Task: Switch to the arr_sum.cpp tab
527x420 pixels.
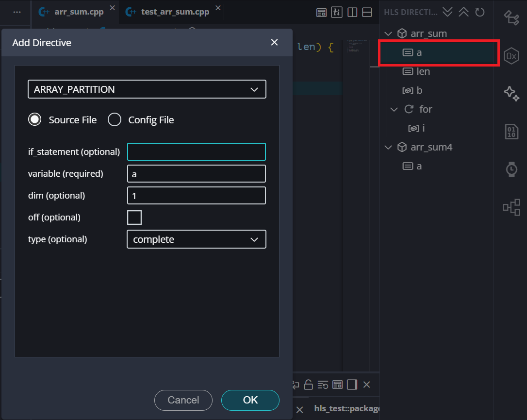Action: pyautogui.click(x=79, y=12)
